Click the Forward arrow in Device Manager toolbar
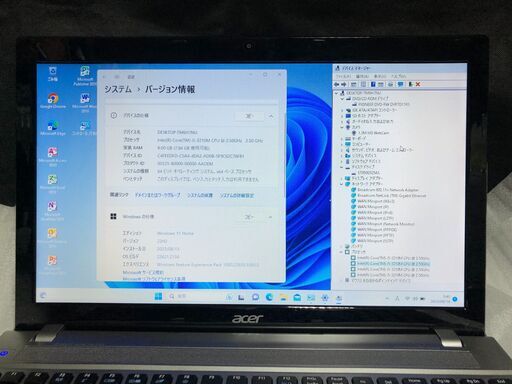 pos(344,84)
